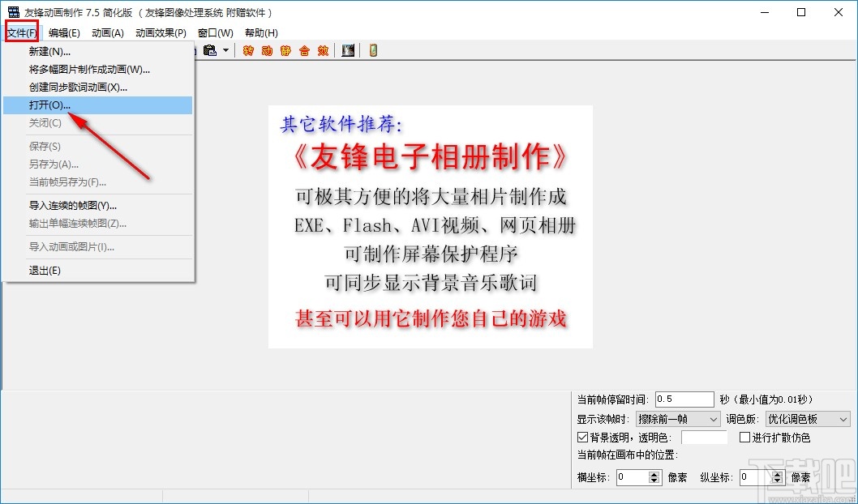Screen dimensions: 858x504
Task: Click the 横坐标 spinner arrows
Action: (x=654, y=477)
